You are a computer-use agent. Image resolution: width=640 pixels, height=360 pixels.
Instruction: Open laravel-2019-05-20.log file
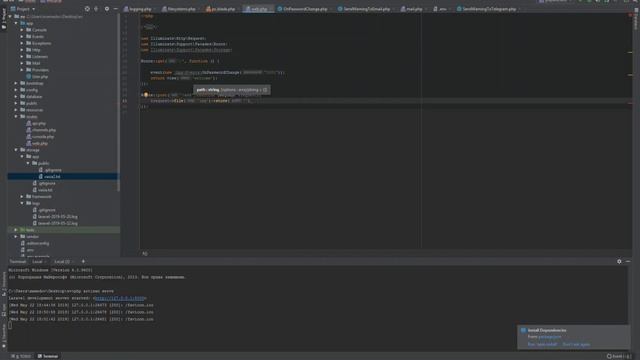click(x=55, y=217)
